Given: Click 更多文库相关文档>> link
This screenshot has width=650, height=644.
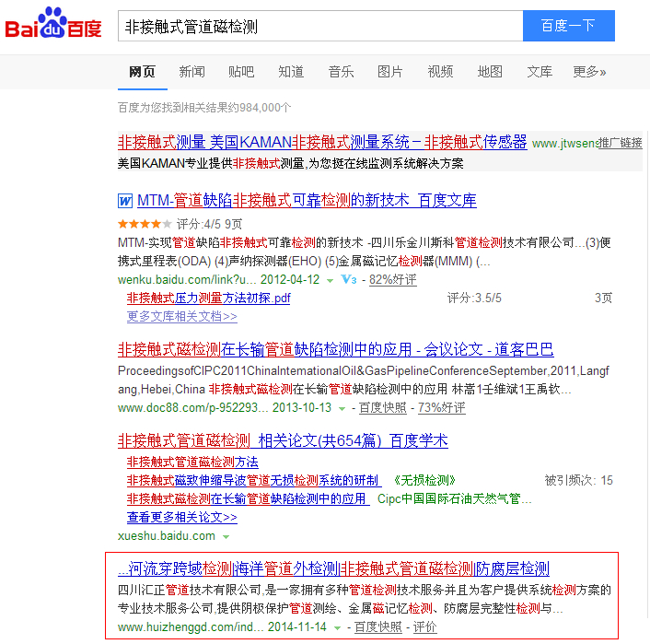Looking at the screenshot, I should point(181,316).
